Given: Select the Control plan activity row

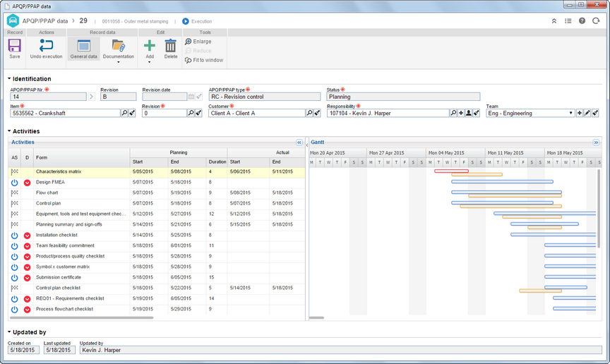Looking at the screenshot, I should pos(157,203).
